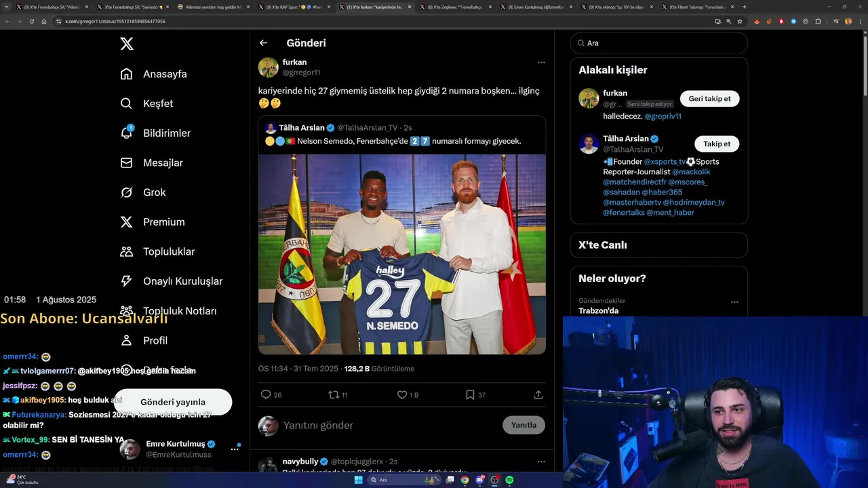Click the 128,2 B Görüntüleme view count

[379, 369]
